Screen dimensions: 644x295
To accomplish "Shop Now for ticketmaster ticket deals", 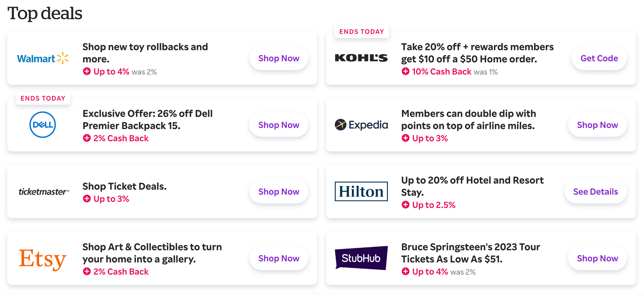I will (279, 191).
